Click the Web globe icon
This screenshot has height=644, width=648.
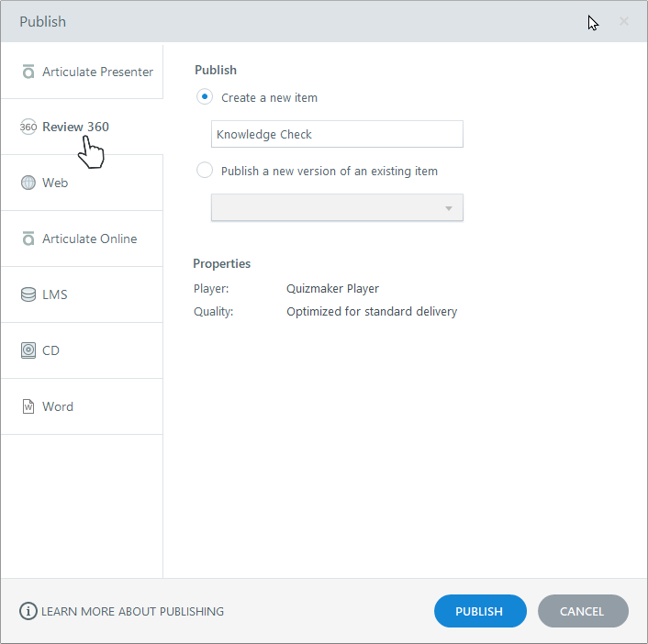(x=28, y=183)
